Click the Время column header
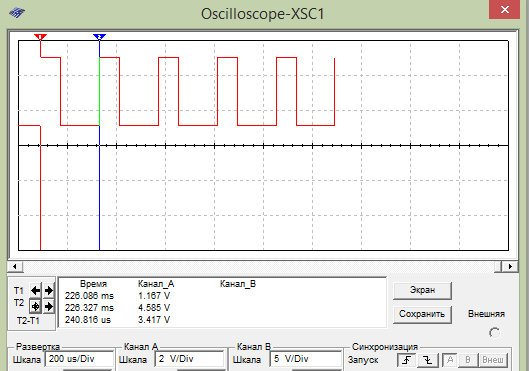Image resolution: width=529 pixels, height=371 pixels. pos(93,284)
